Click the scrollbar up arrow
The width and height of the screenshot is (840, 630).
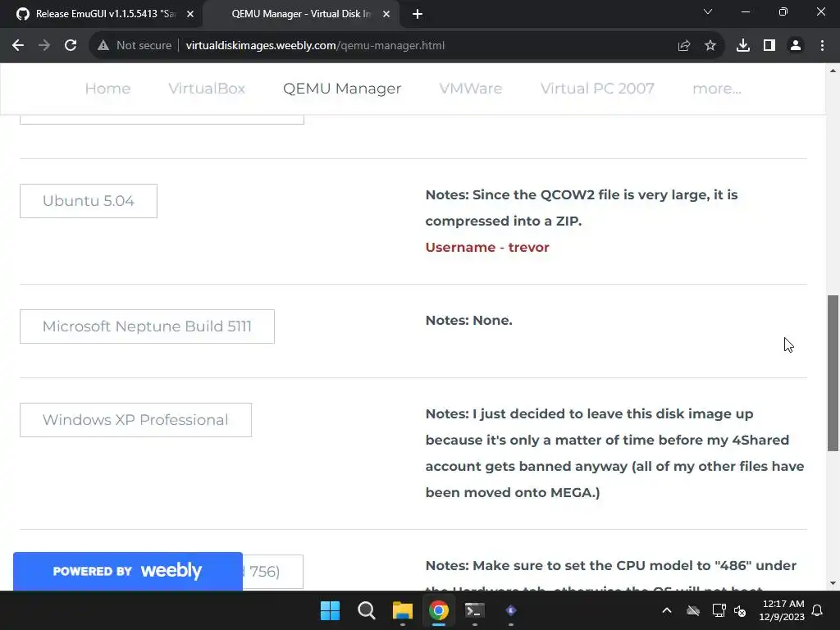pos(833,71)
